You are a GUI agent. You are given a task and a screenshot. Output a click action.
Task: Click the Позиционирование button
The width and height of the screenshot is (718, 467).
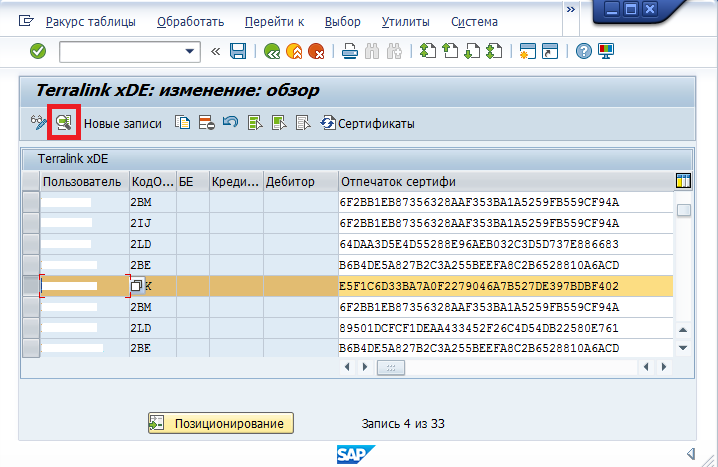tap(221, 424)
